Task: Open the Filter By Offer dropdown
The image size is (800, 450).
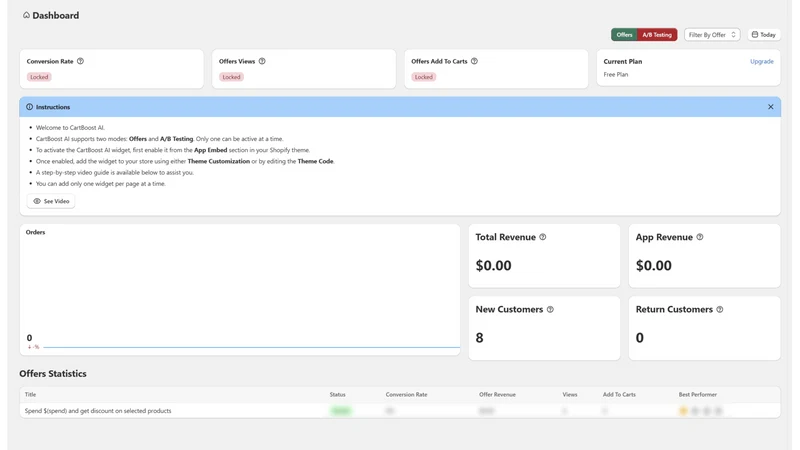Action: click(x=712, y=35)
